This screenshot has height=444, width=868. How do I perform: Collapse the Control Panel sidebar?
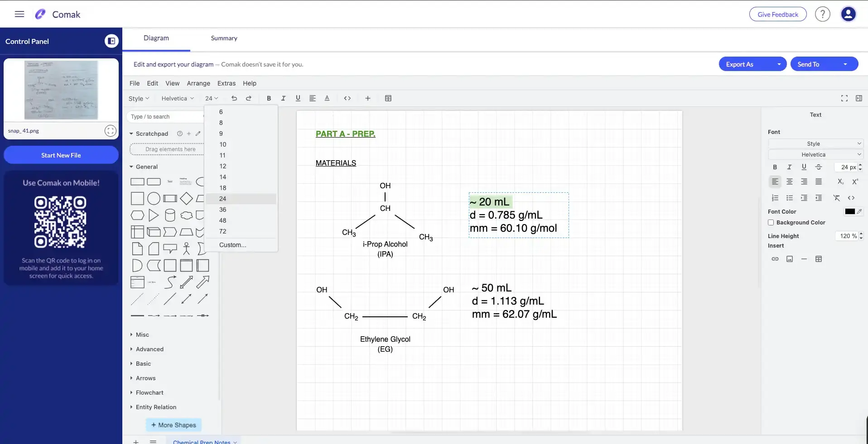point(111,41)
